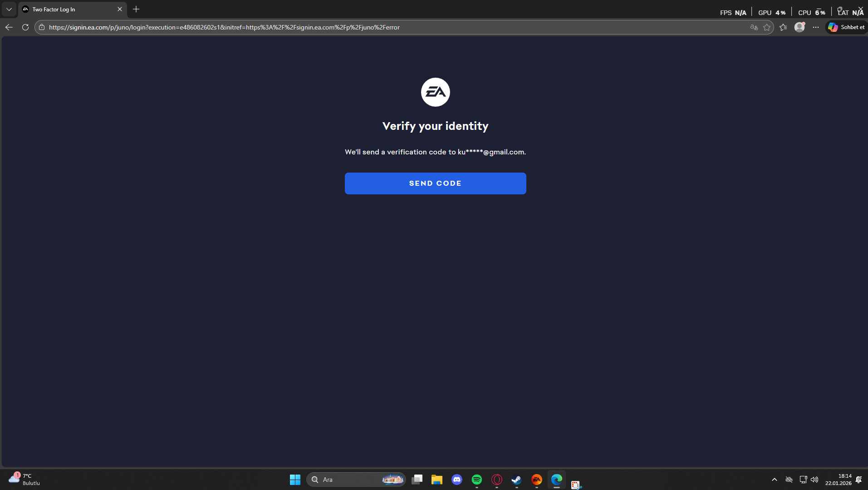Click the masked gmail verification text
The image size is (868, 490).
[x=436, y=152]
